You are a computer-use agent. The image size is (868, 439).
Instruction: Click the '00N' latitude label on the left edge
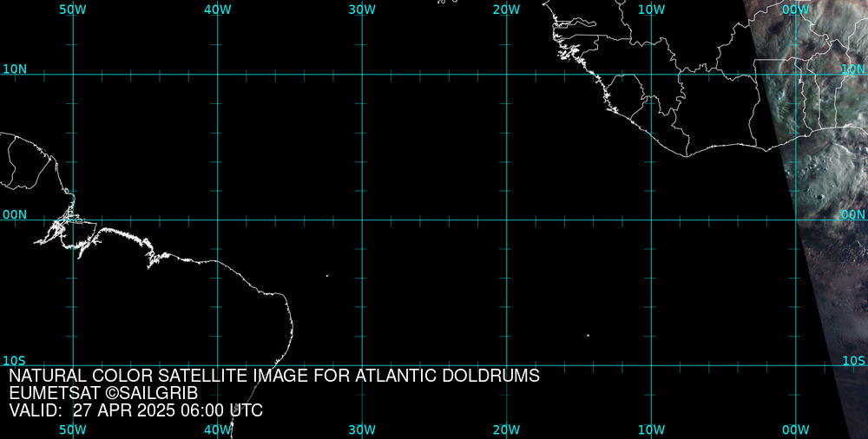coord(15,215)
